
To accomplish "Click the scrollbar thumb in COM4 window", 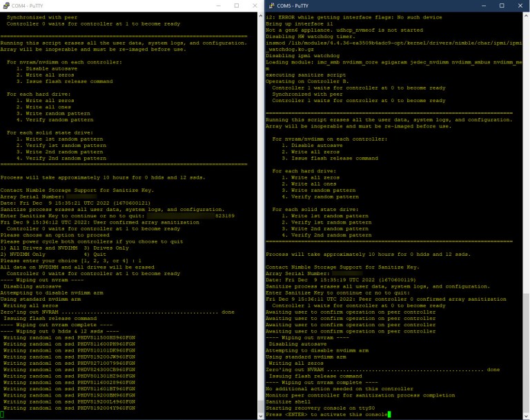I will pos(261,406).
